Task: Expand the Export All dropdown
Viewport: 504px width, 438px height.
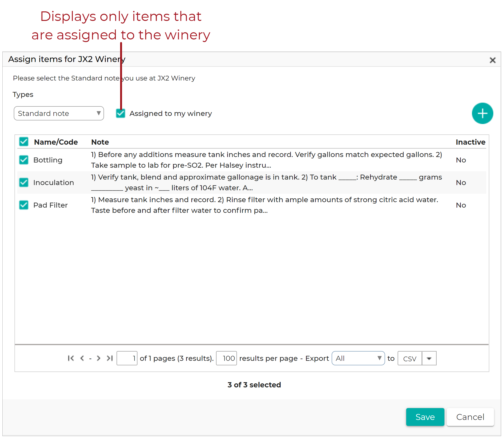Action: (358, 358)
